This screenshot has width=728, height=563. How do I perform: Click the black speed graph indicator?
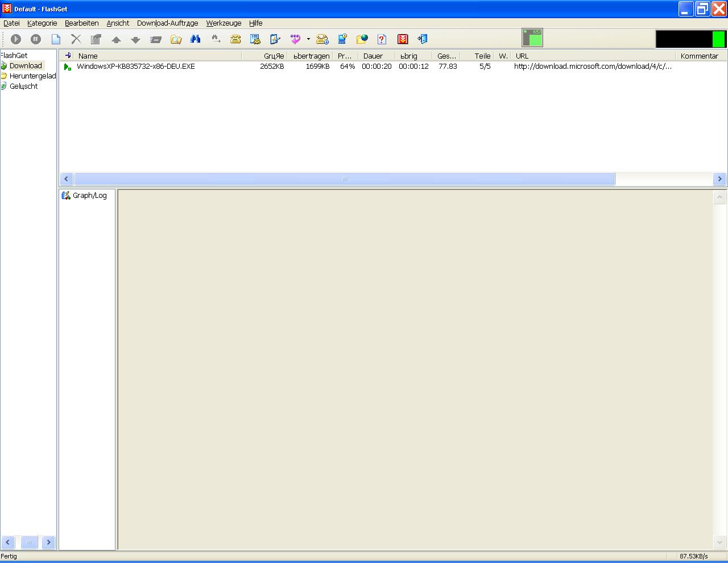tap(690, 39)
